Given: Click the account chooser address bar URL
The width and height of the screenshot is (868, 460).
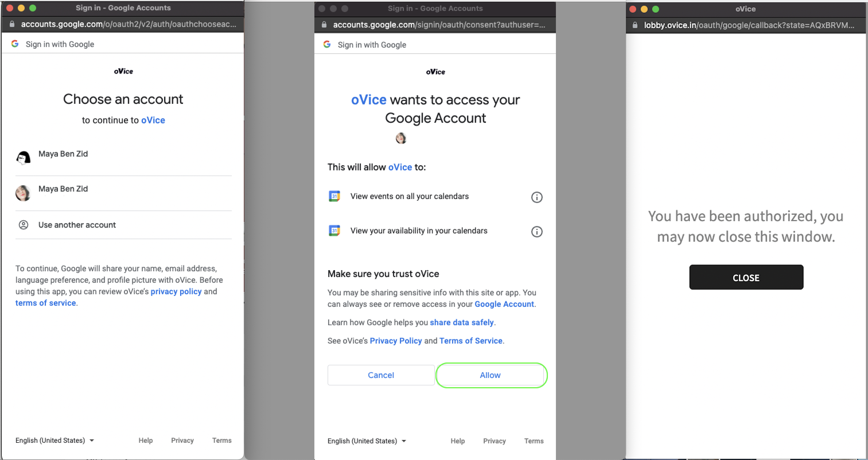Looking at the screenshot, I should coord(129,24).
